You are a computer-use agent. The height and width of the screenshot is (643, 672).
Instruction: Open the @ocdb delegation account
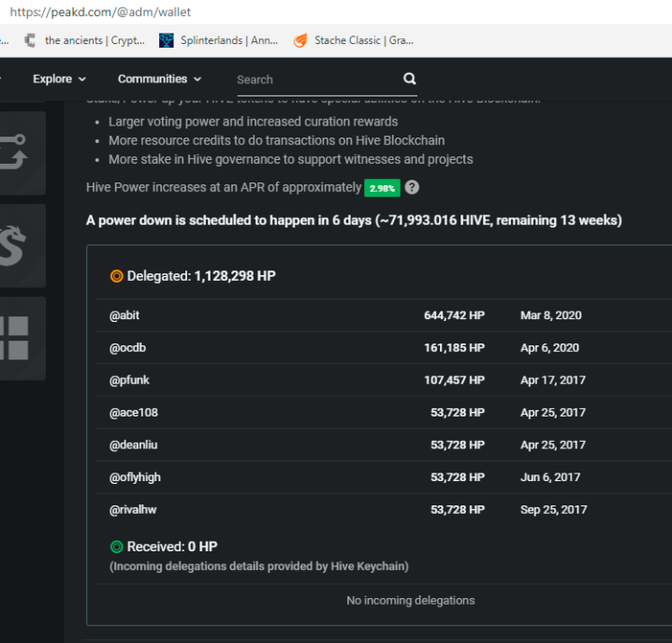tap(127, 347)
